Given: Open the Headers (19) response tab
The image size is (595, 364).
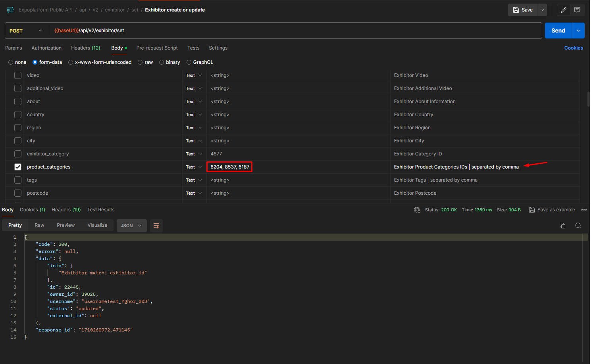Looking at the screenshot, I should [66, 209].
